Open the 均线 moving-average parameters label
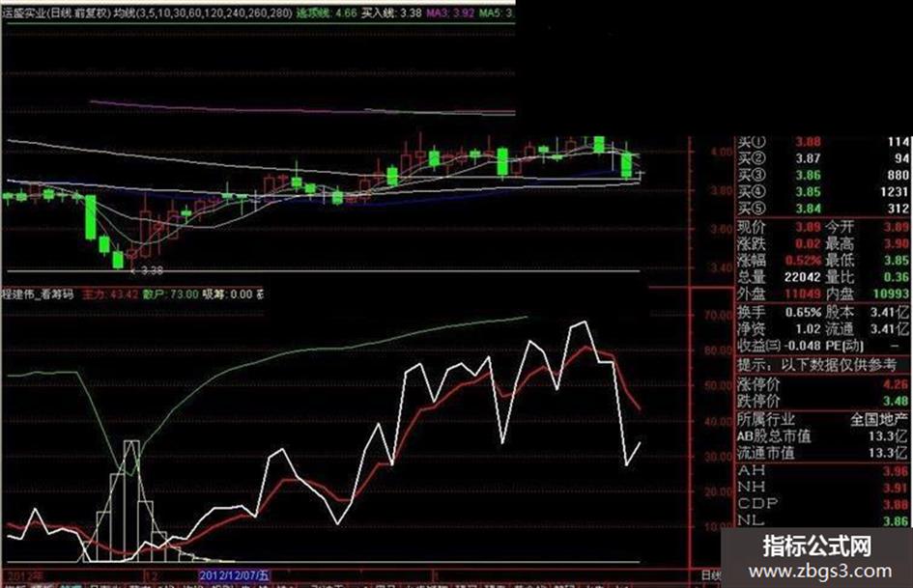913x588 pixels. [203, 13]
